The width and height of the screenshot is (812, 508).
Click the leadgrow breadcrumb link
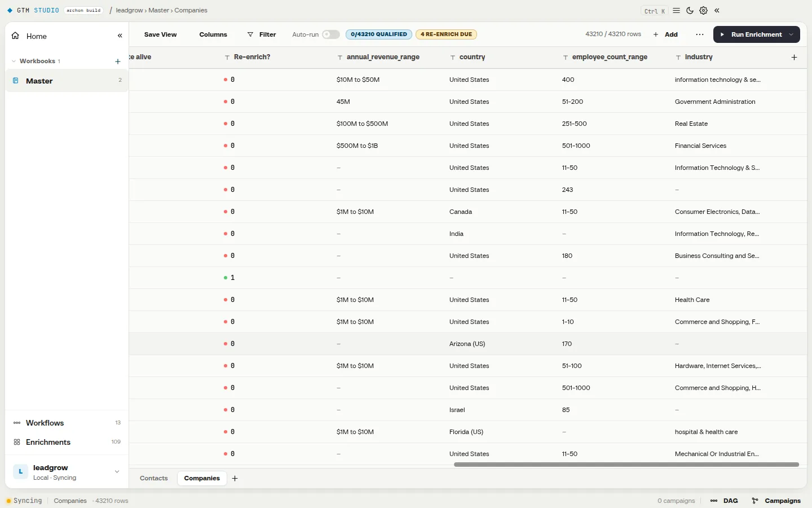tap(129, 11)
